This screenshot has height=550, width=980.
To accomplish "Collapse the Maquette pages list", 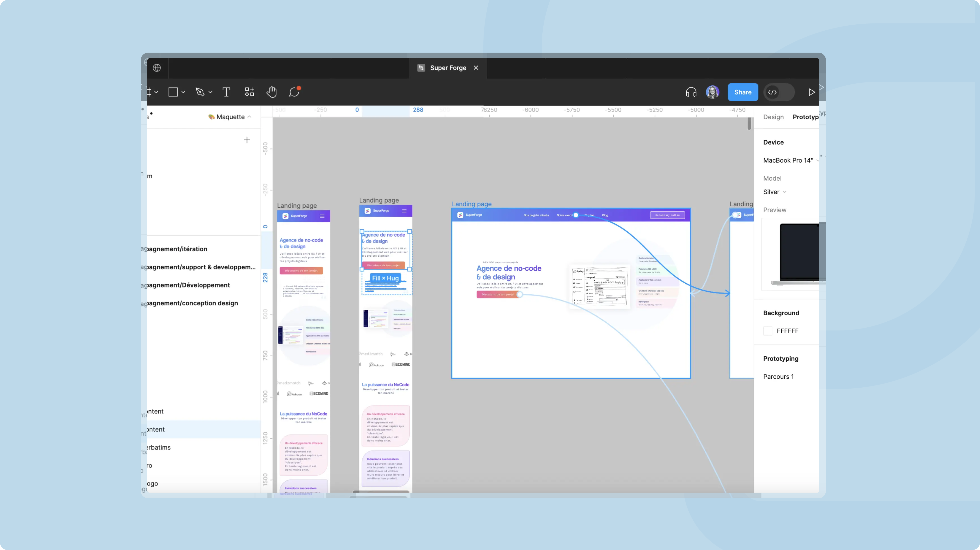I will [249, 117].
